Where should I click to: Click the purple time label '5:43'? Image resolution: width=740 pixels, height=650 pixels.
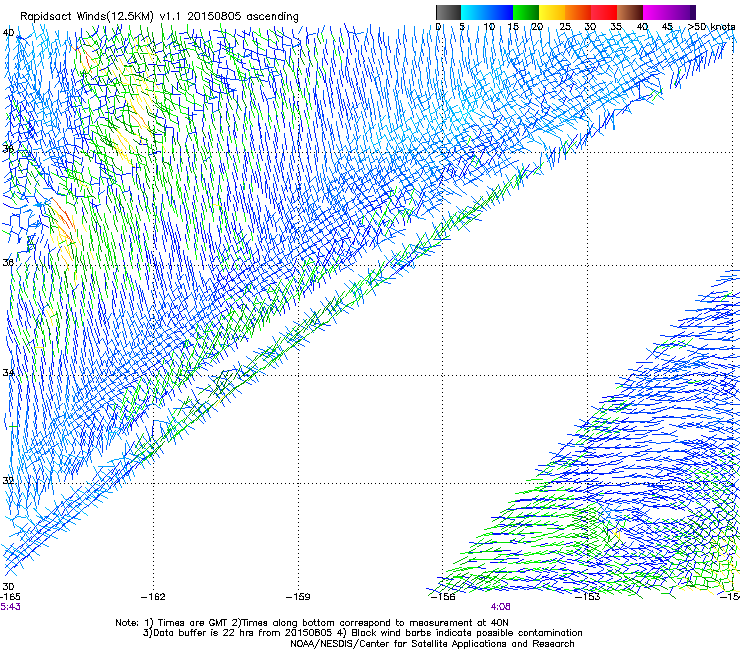[10, 607]
